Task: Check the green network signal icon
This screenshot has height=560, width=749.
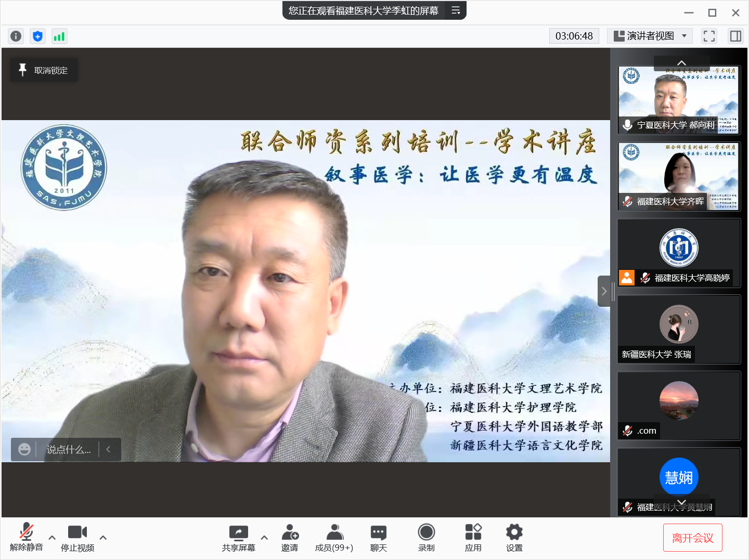Action: click(x=59, y=36)
